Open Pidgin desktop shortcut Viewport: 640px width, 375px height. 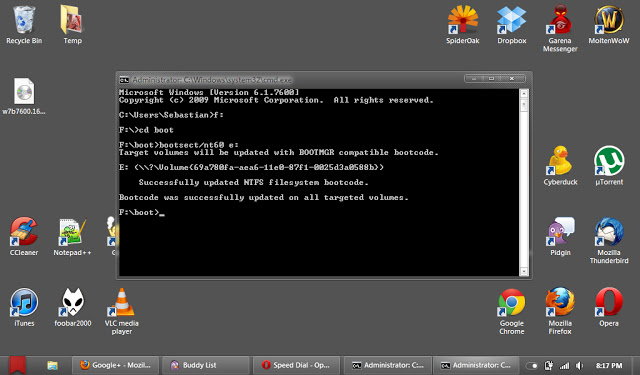(x=560, y=237)
